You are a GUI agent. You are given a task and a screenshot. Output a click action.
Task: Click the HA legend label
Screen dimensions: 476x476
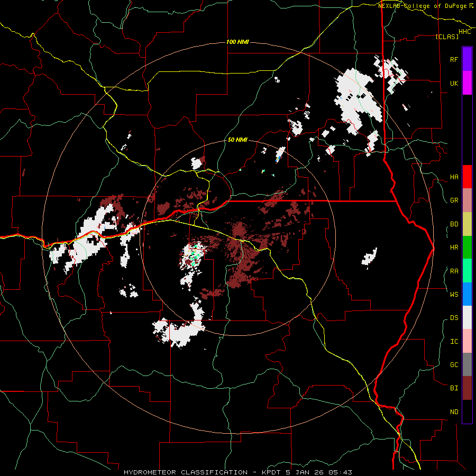[454, 177]
